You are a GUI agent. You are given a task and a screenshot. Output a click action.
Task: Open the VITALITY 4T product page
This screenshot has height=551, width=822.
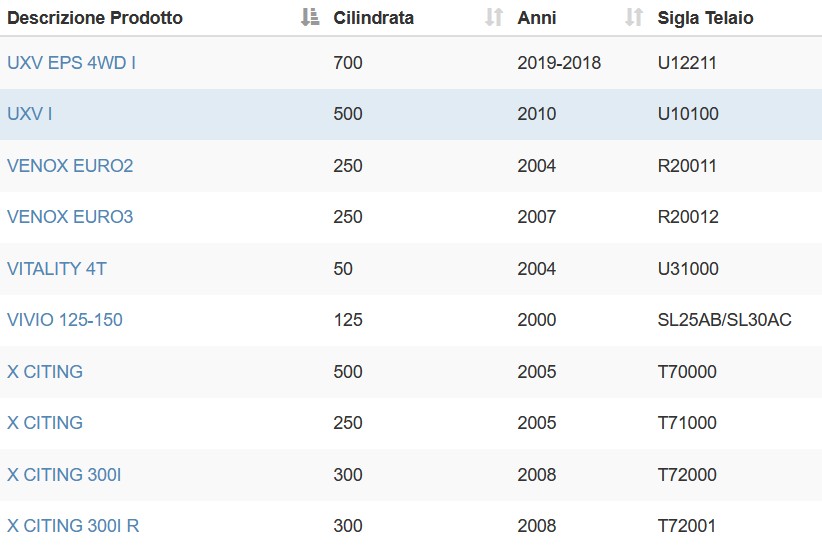[x=57, y=268]
